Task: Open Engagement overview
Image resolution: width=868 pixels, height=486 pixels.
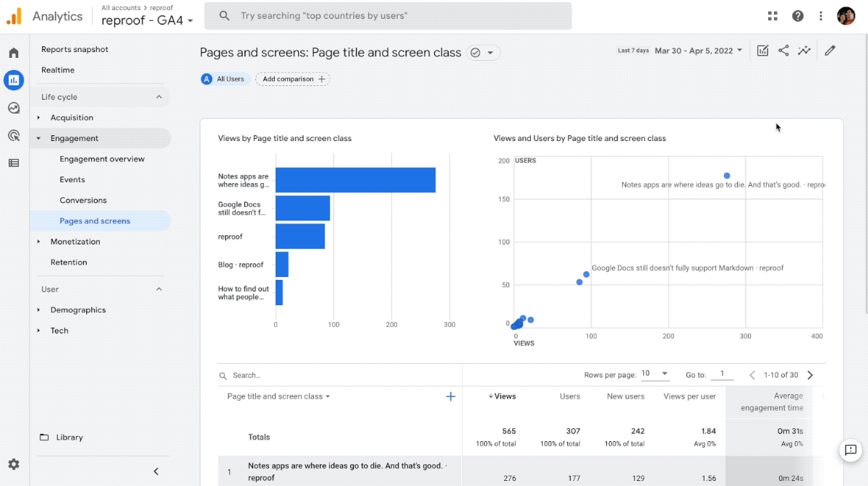Action: point(102,159)
